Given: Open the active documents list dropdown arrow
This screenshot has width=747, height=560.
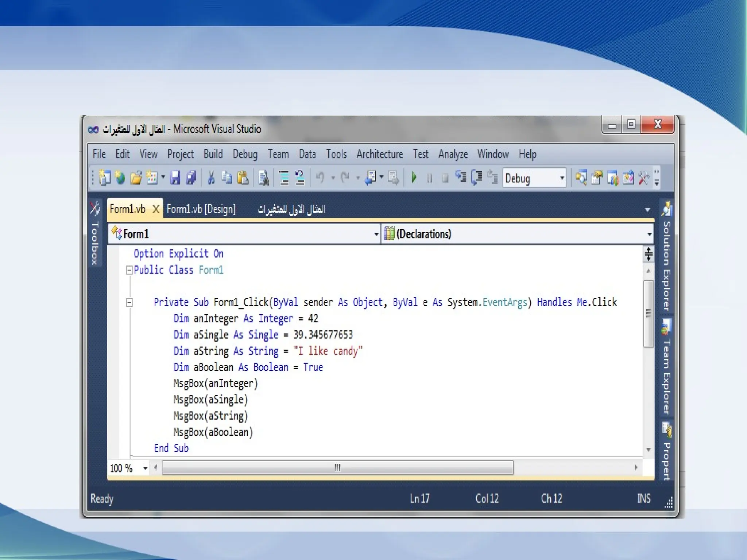Looking at the screenshot, I should click(647, 210).
